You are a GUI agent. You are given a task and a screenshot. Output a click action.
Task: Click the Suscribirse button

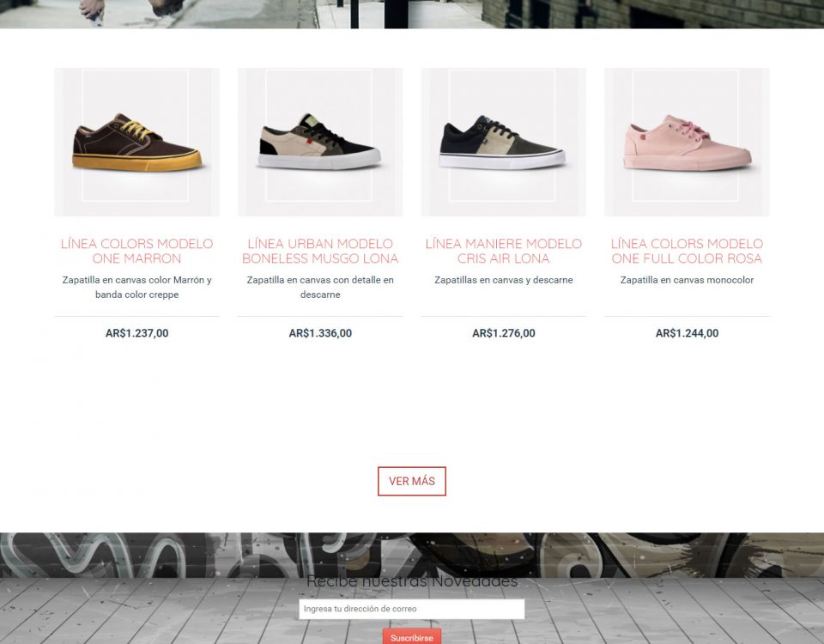pyautogui.click(x=412, y=636)
